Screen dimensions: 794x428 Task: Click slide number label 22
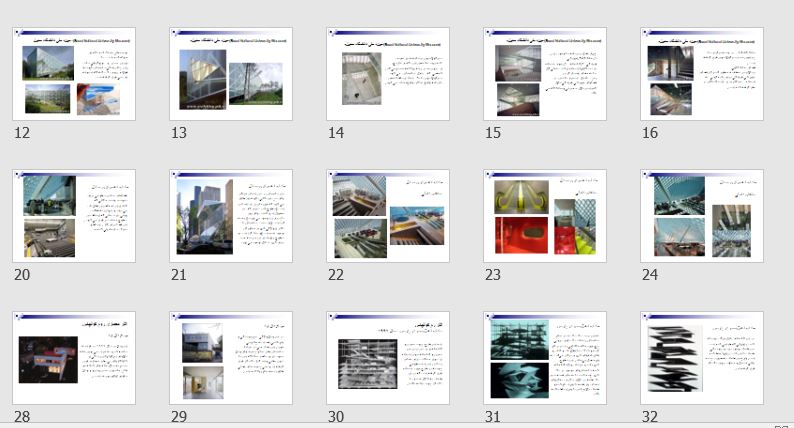[336, 275]
